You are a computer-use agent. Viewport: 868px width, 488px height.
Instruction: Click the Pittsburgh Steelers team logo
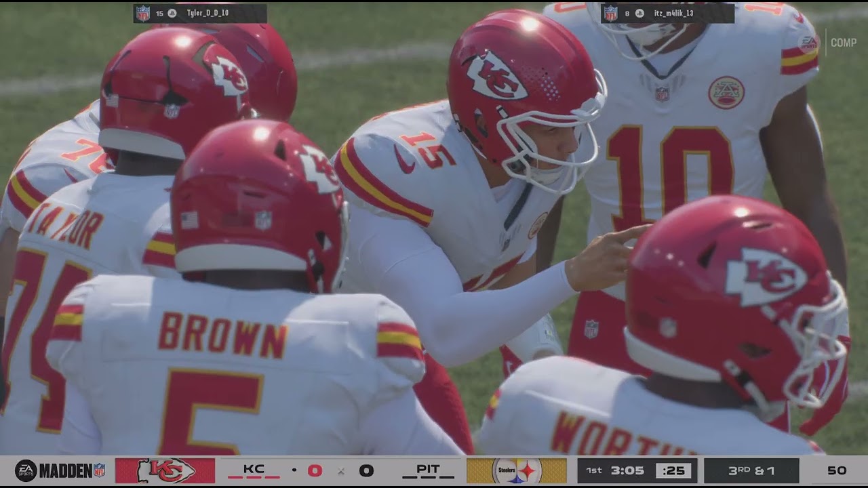(x=517, y=470)
